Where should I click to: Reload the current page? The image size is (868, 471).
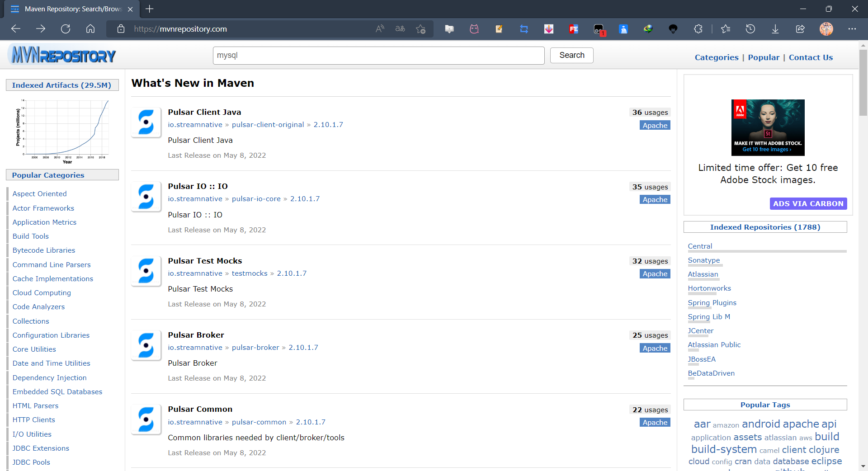[66, 29]
